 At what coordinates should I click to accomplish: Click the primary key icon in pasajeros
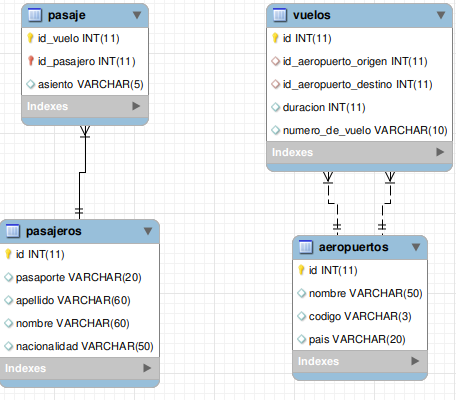point(8,254)
